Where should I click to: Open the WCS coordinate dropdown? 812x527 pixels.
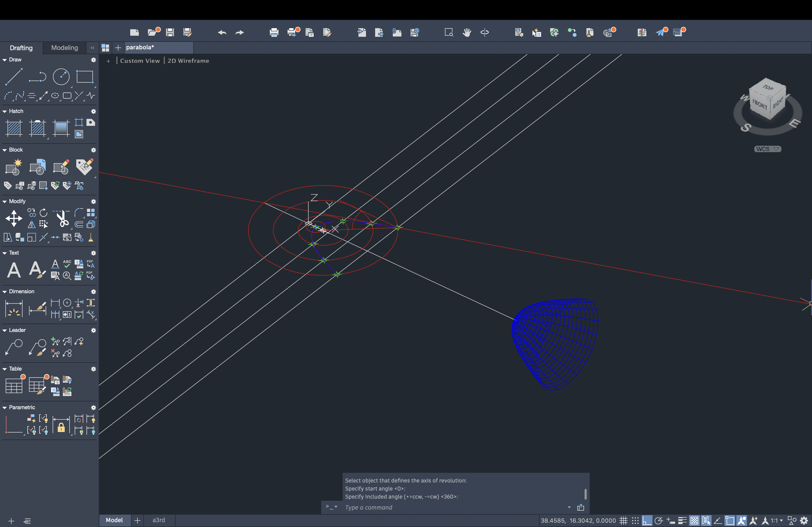767,149
